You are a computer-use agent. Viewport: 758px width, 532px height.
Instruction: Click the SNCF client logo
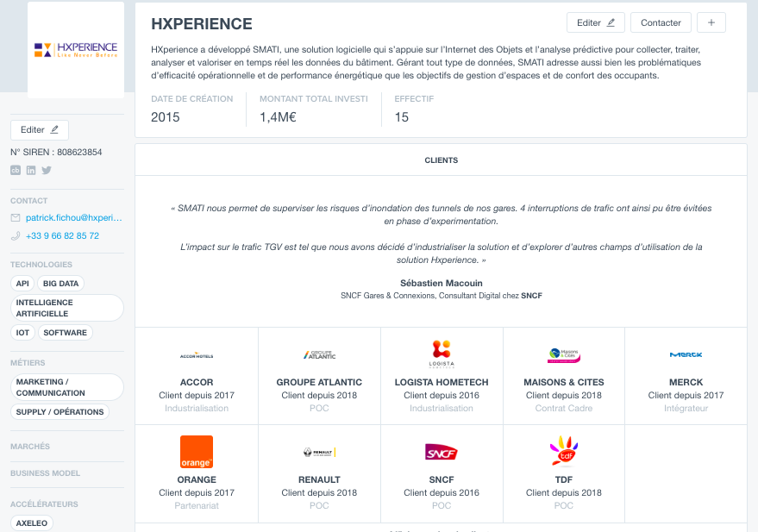click(441, 453)
